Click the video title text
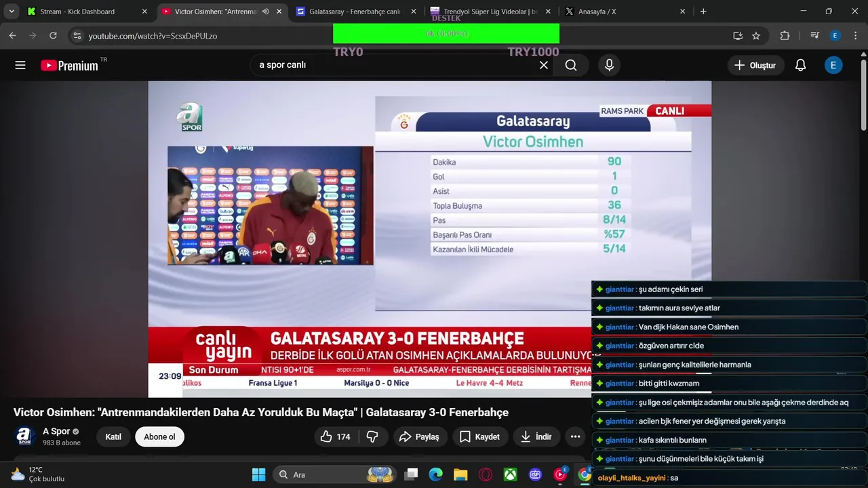Screen dimensions: 868x488 pyautogui.click(x=261, y=412)
